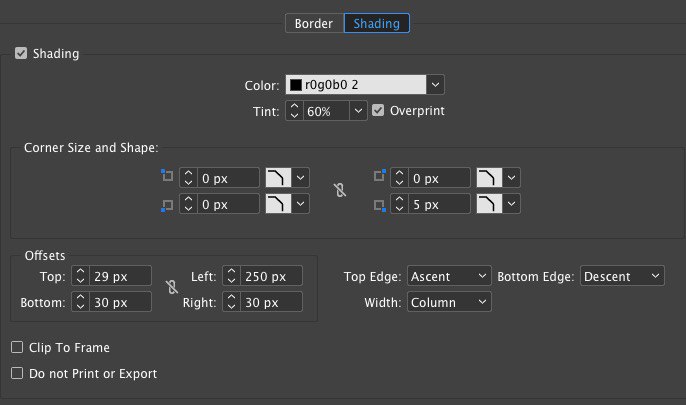Image resolution: width=686 pixels, height=405 pixels.
Task: Click the bottom-left corner indicator icon
Action: click(x=167, y=206)
